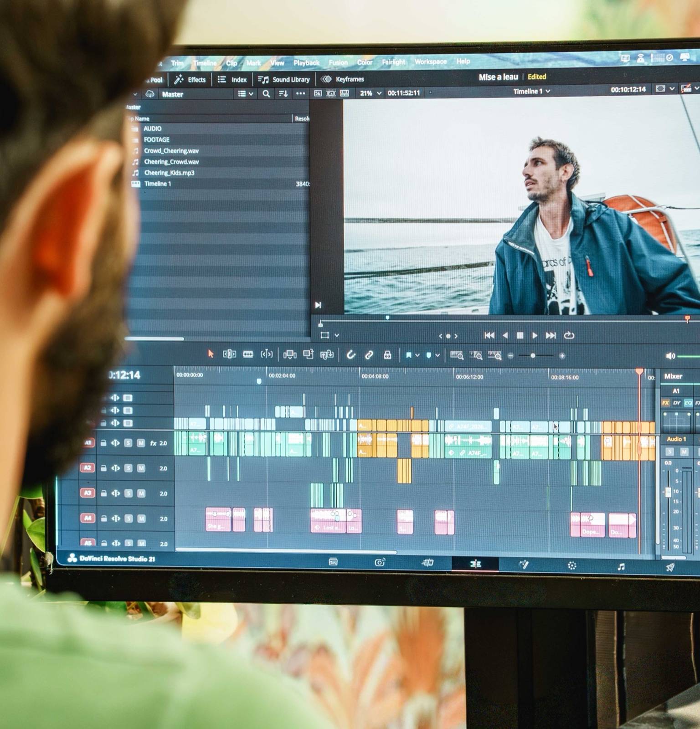Open the Fairlight page music note icon
The height and width of the screenshot is (729, 700).
[x=621, y=566]
